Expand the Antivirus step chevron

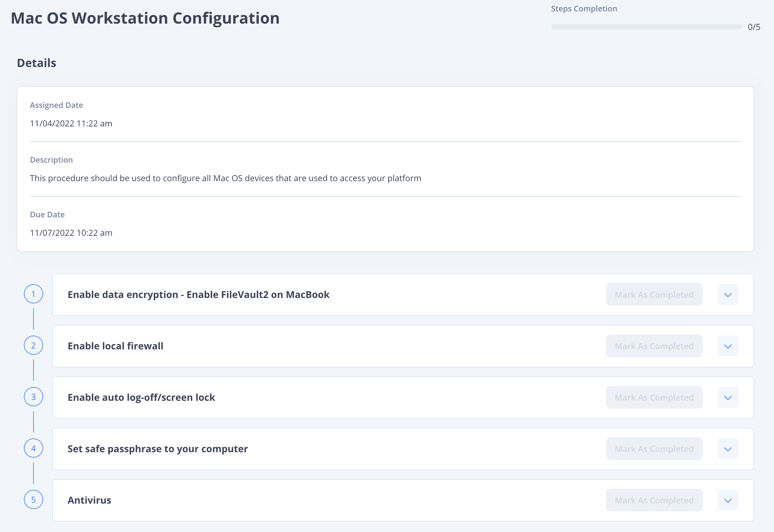[728, 500]
